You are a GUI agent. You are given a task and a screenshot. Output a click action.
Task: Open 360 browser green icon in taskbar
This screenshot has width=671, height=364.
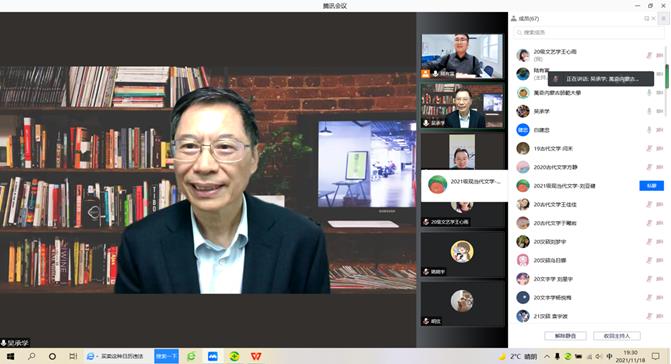point(191,356)
